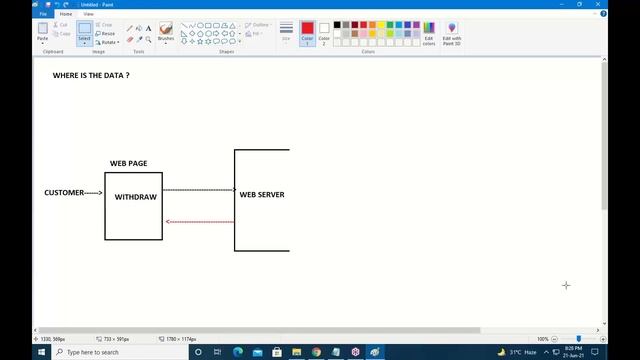Click the horizontal scrollbar thumb
This screenshot has width=640, height=360.
(259, 330)
